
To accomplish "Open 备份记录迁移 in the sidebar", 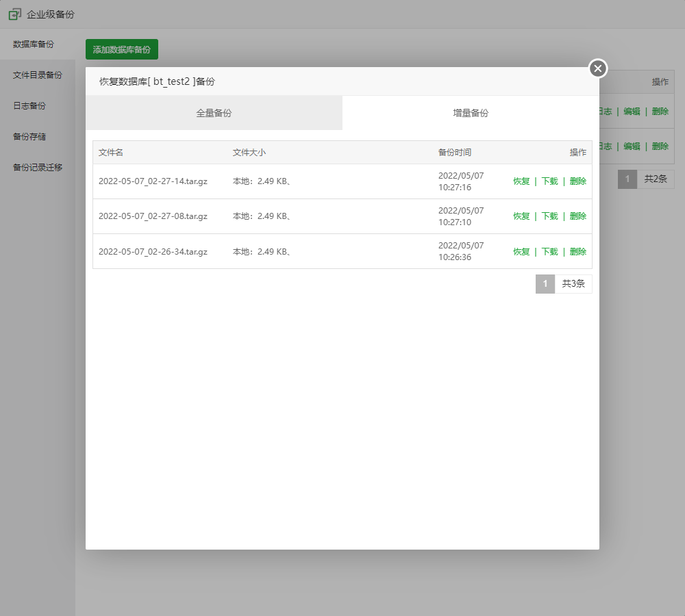I will [x=38, y=168].
